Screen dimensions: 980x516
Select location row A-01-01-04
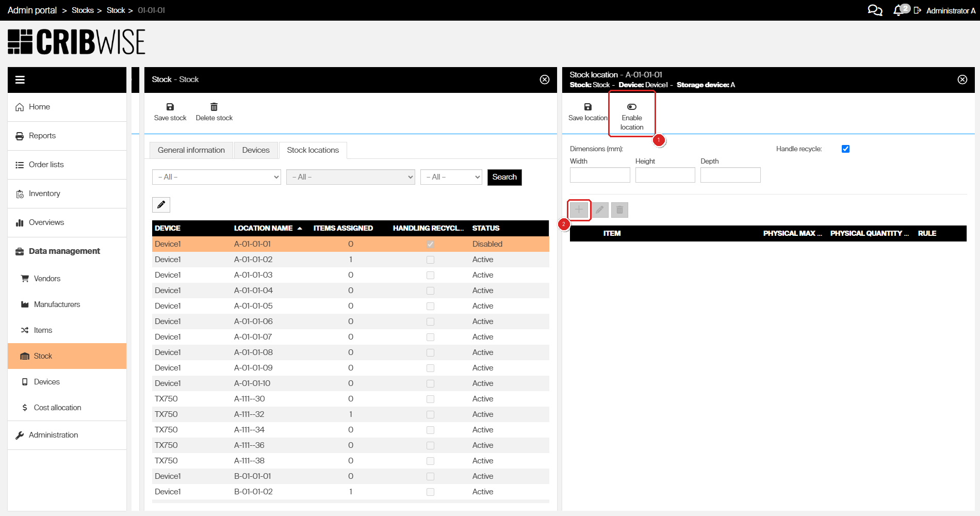(351, 291)
